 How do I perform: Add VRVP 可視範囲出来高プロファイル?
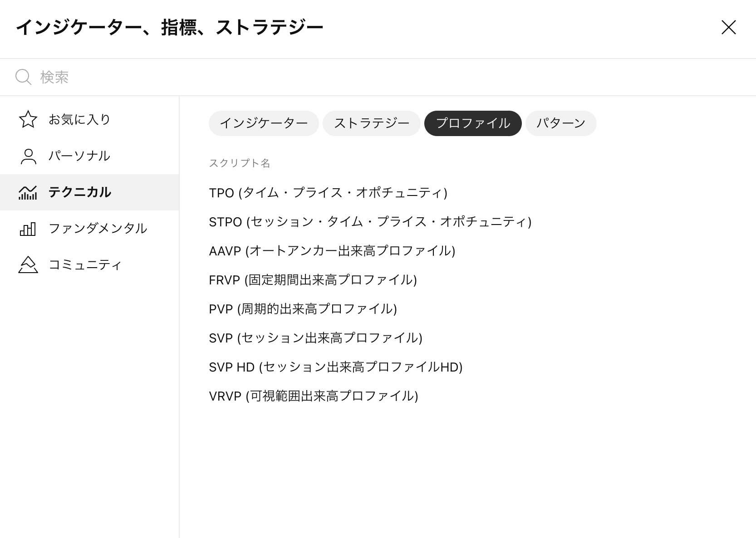coord(313,396)
